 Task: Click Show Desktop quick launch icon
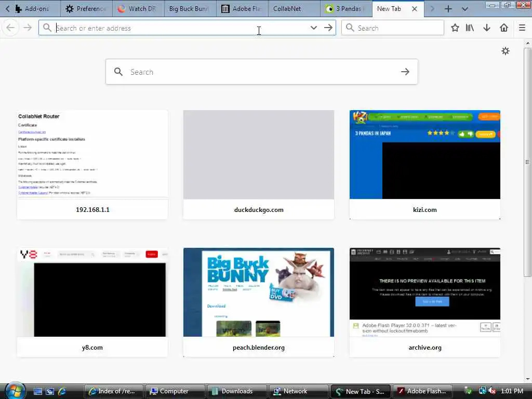pos(37,391)
